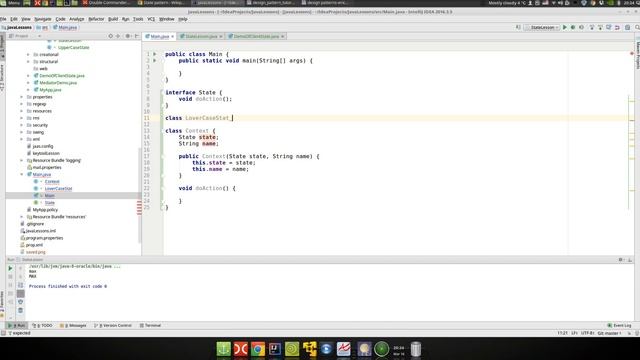640x360 pixels.
Task: Expand the structural folder
Action: [x=28, y=62]
